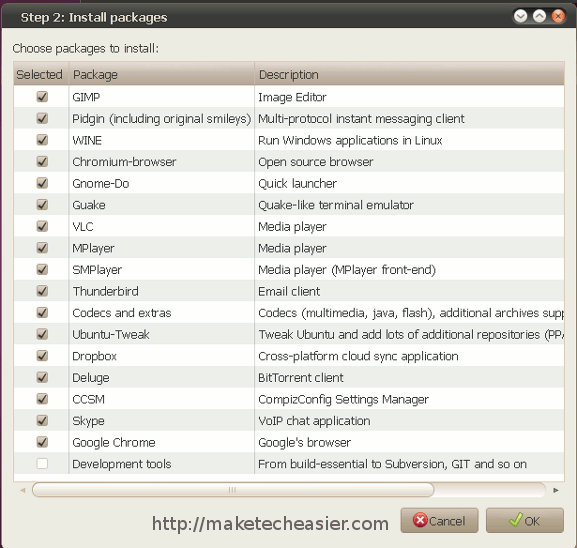Click the Quick launcher description

click(x=298, y=183)
